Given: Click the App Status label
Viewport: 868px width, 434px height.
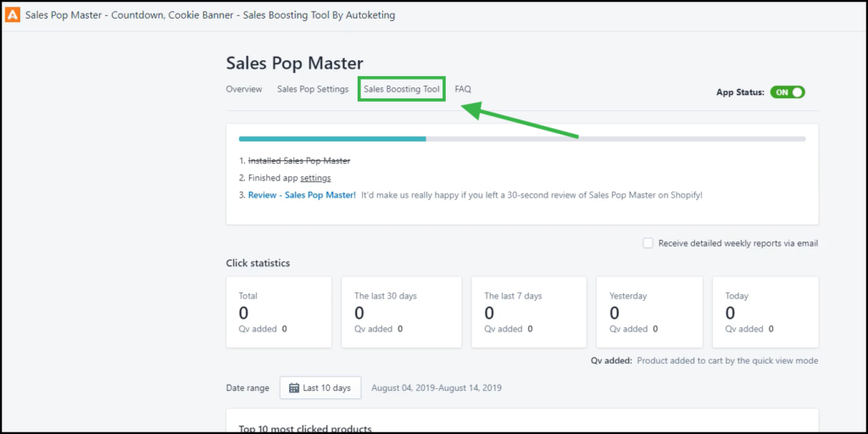Looking at the screenshot, I should (740, 92).
